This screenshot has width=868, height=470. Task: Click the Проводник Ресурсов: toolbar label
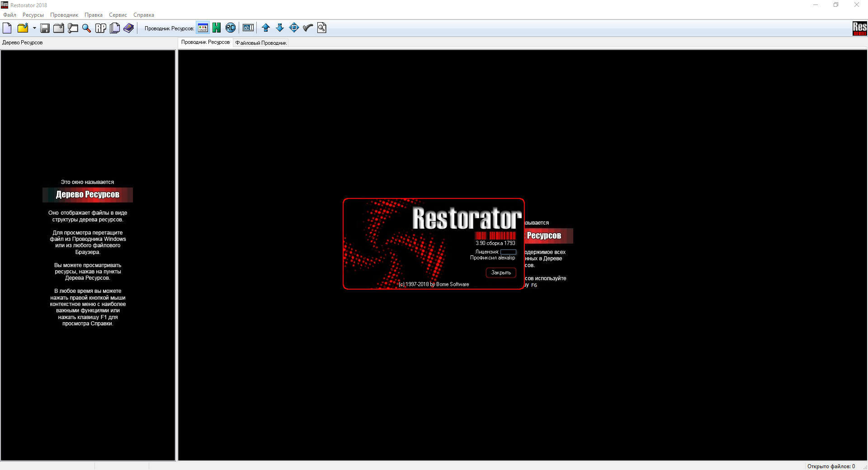click(169, 28)
